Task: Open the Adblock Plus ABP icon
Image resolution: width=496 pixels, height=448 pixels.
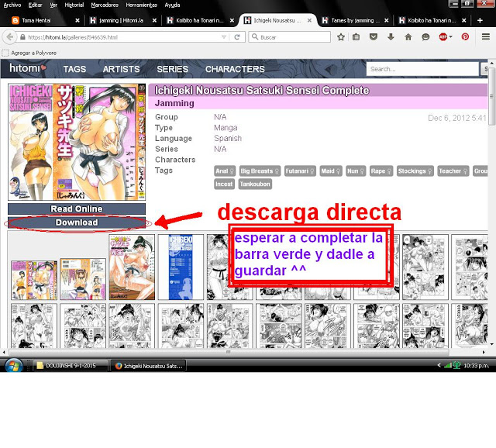Action: 443,37
